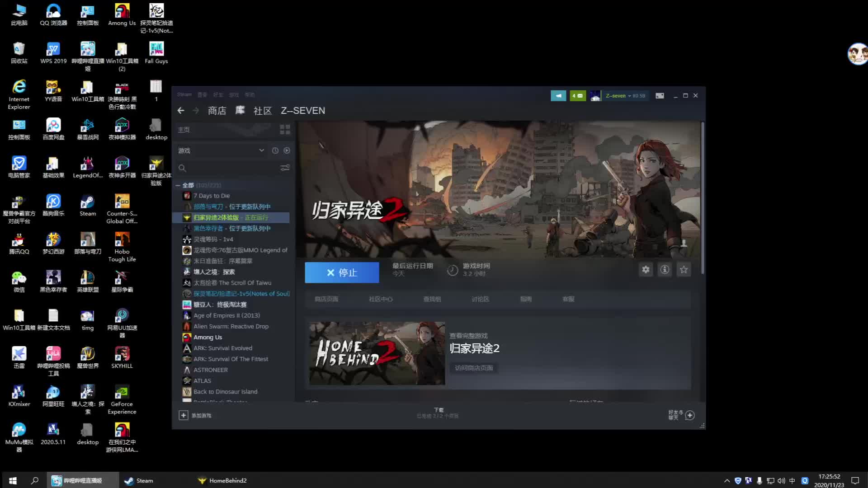Screen dimensions: 868x488
Task: Open Counter-Strike Global Offensive desktop icon
Action: [x=122, y=209]
